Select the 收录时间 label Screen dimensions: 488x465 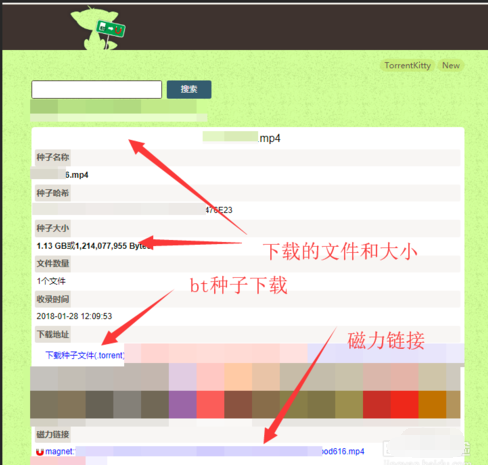[x=53, y=299]
